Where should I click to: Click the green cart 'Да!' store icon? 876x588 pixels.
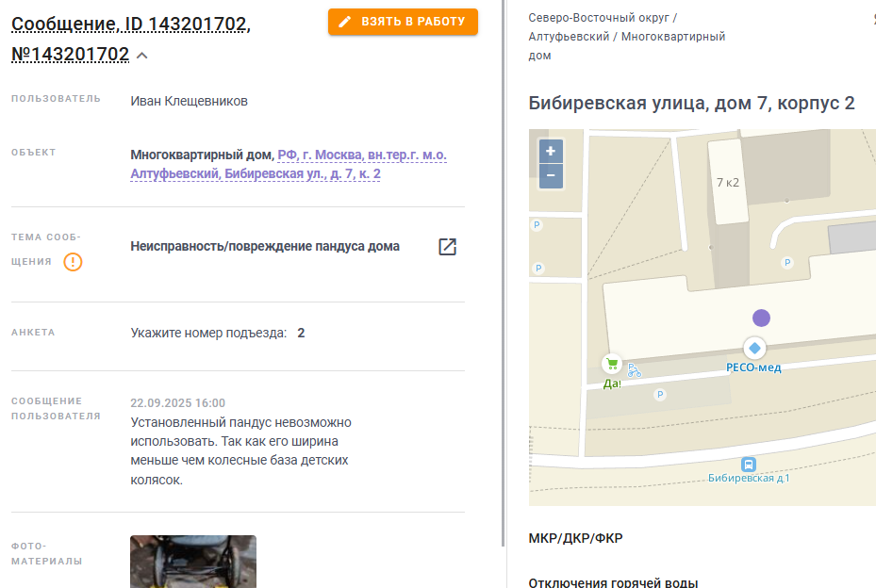coord(612,364)
